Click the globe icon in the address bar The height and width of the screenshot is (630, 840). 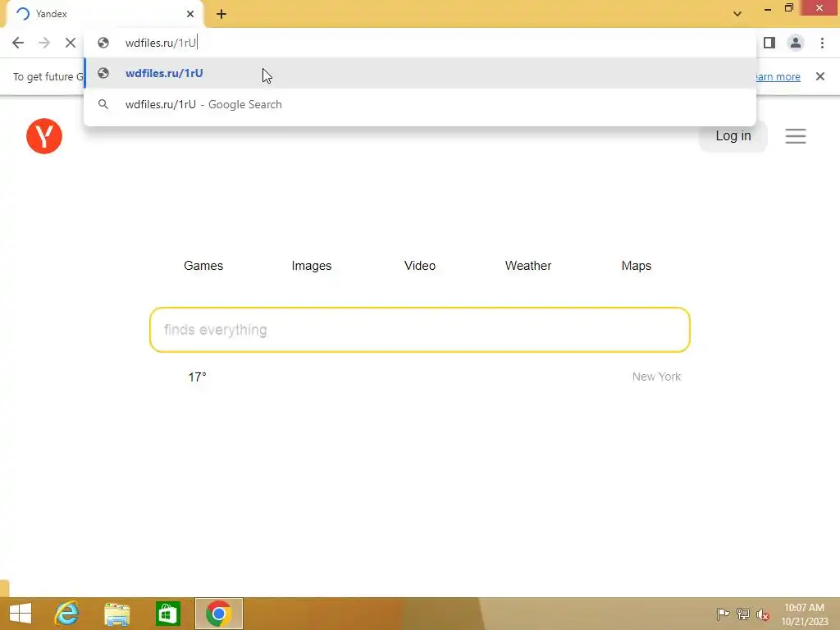(103, 43)
